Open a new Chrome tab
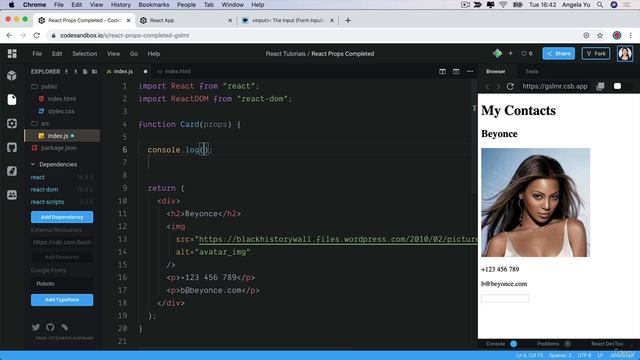Image resolution: width=640 pixels, height=360 pixels. 348,20
